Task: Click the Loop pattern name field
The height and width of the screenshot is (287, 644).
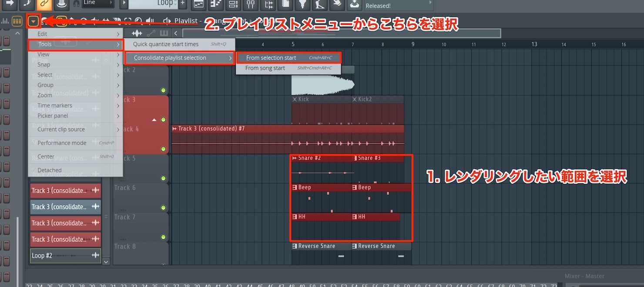Action: click(x=153, y=3)
